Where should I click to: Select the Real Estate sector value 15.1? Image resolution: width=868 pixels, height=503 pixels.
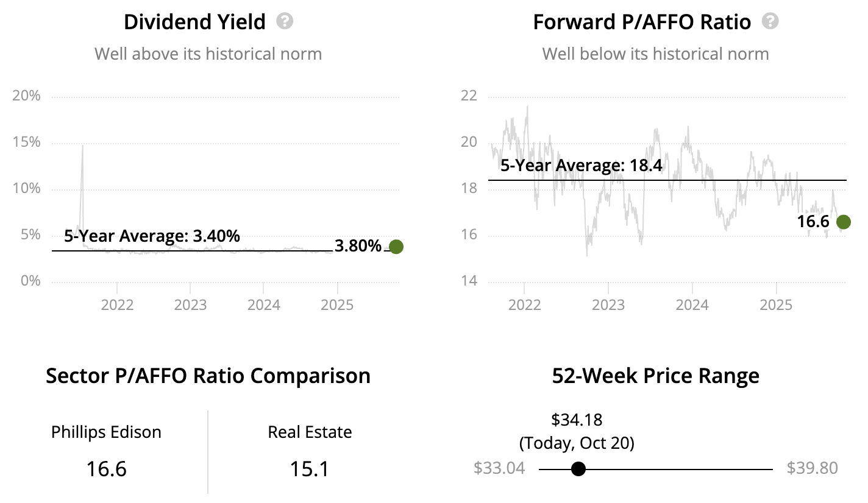point(310,469)
